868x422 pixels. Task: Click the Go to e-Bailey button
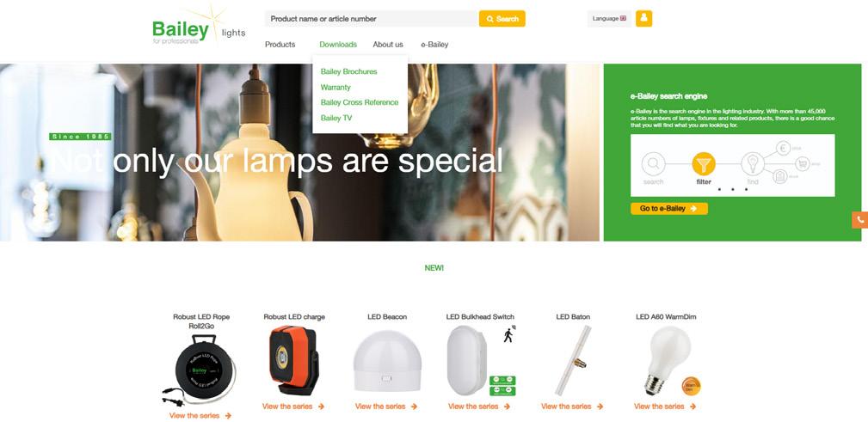(668, 209)
